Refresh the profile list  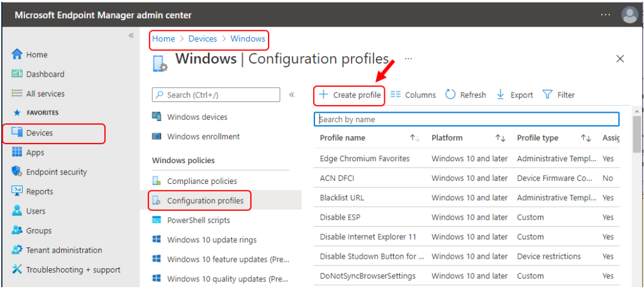[466, 95]
